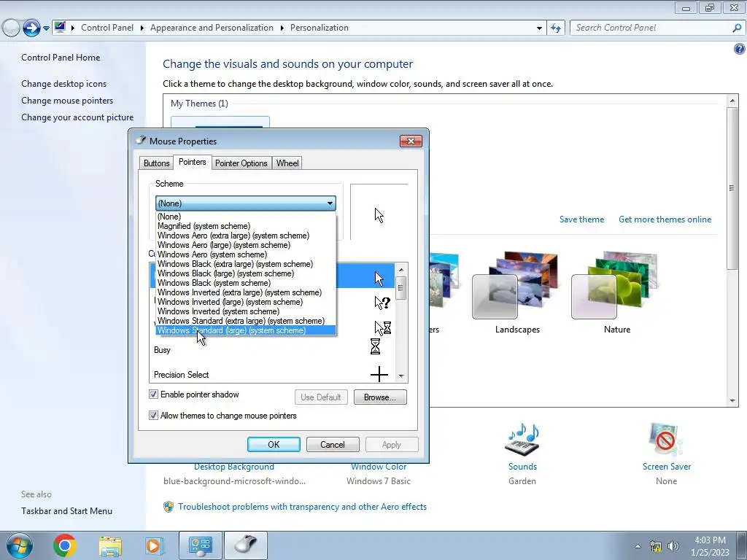Open Windows Media Player from taskbar
The width and height of the screenshot is (747, 560).
pos(154,545)
